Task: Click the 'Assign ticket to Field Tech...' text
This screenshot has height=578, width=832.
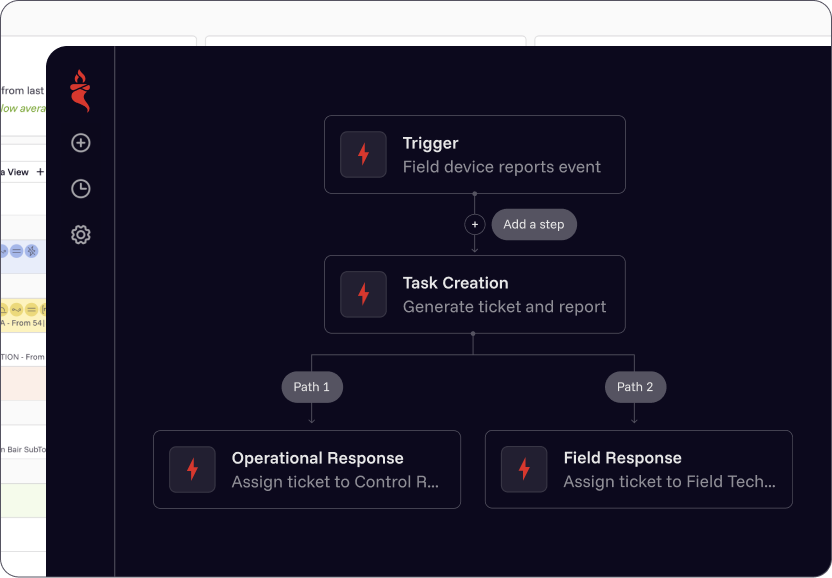Action: pyautogui.click(x=669, y=482)
